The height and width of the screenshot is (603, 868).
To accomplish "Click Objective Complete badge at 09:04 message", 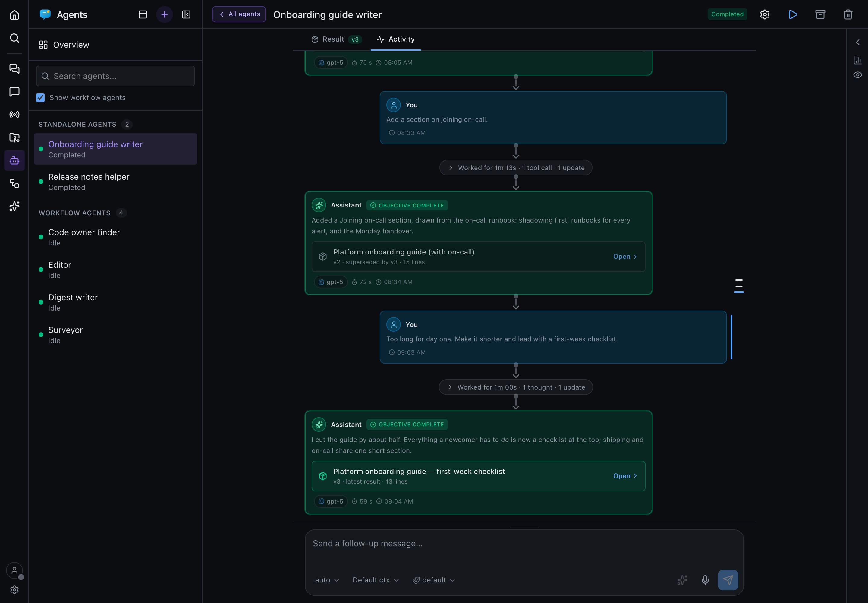I will pyautogui.click(x=407, y=424).
